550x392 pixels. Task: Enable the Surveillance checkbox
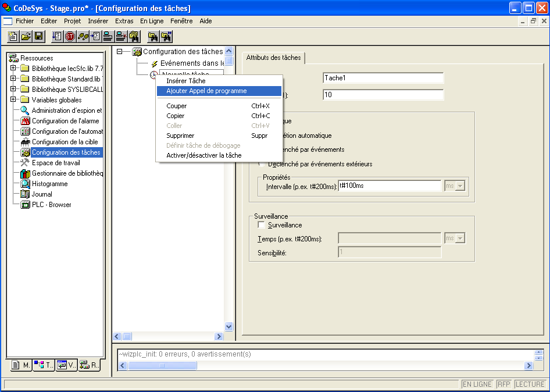261,224
